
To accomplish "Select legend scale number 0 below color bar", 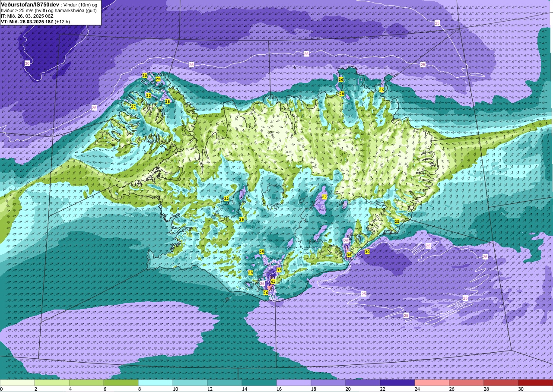I will coord(2,389).
